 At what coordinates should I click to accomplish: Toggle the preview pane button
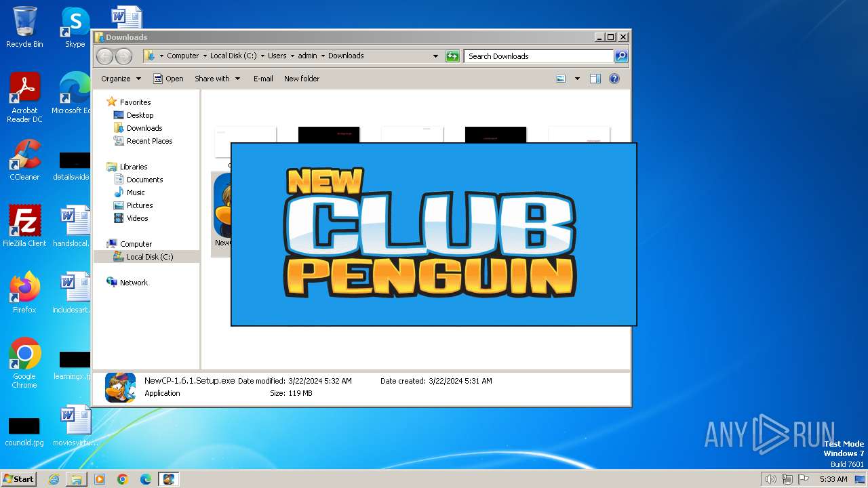pos(595,79)
